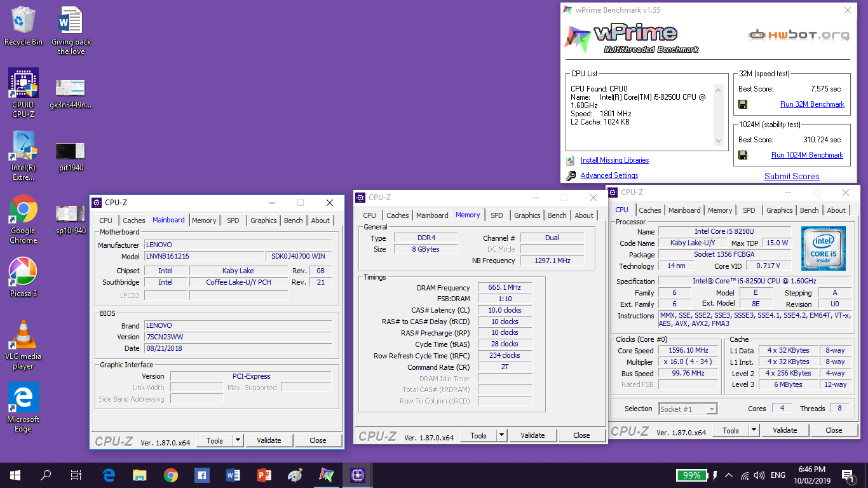Open Edge from the taskbar
This screenshot has width=868, height=488.
[x=109, y=475]
